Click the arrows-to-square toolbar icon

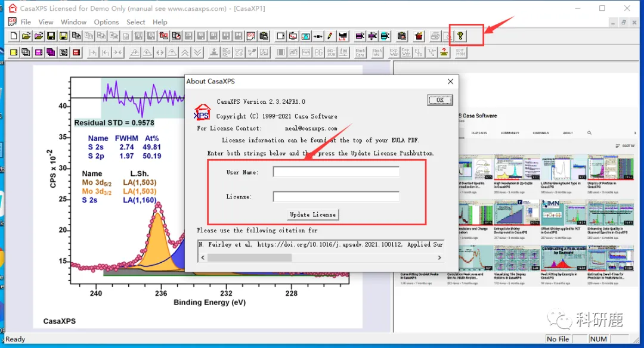(x=318, y=36)
